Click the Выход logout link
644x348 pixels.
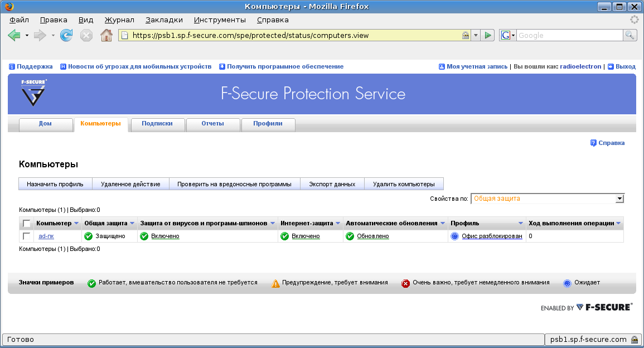click(x=626, y=66)
